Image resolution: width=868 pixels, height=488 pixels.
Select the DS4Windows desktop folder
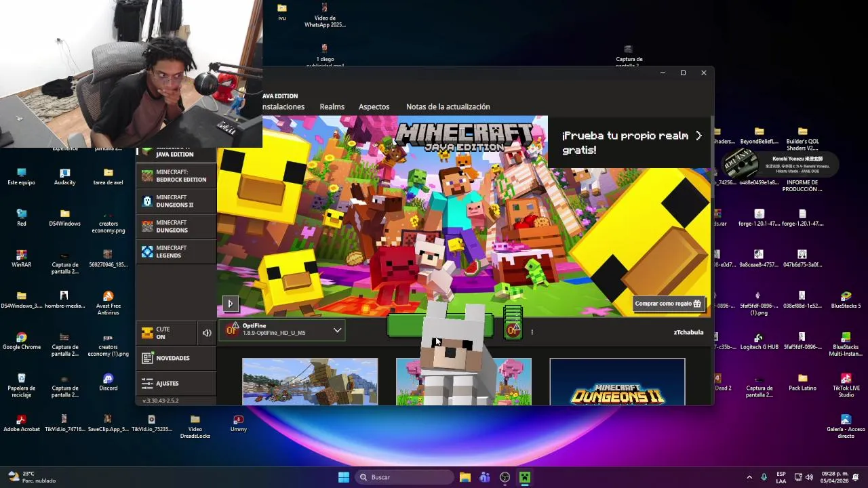point(65,218)
